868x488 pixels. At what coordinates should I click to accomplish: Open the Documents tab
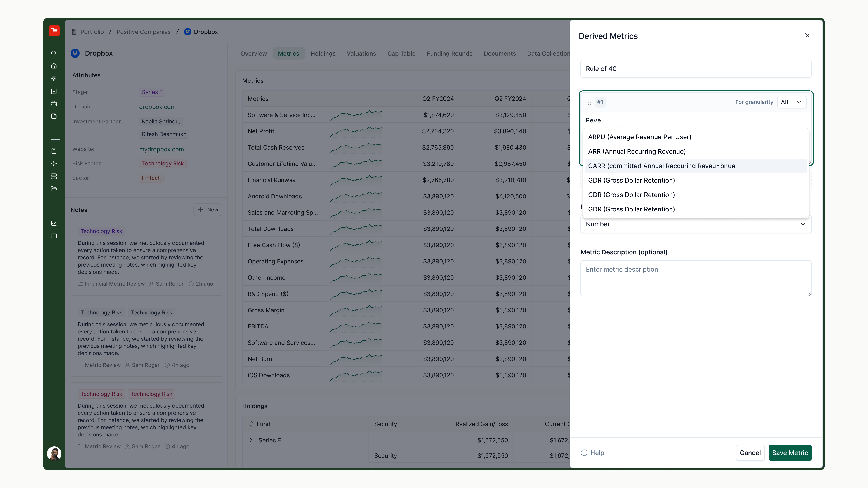tap(499, 54)
